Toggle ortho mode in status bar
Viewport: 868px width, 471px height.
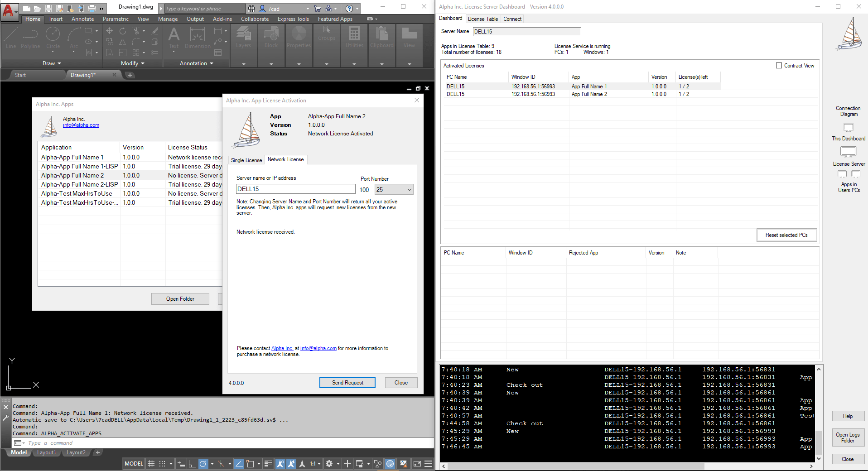[x=192, y=464]
